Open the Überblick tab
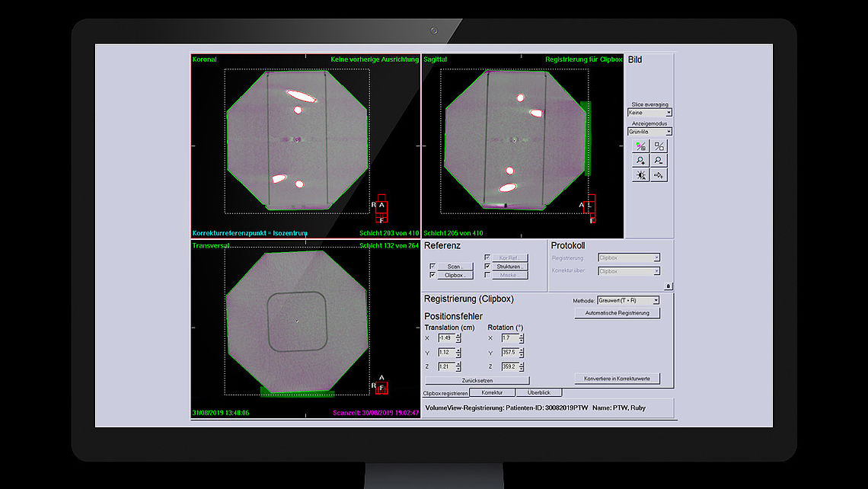 point(540,392)
